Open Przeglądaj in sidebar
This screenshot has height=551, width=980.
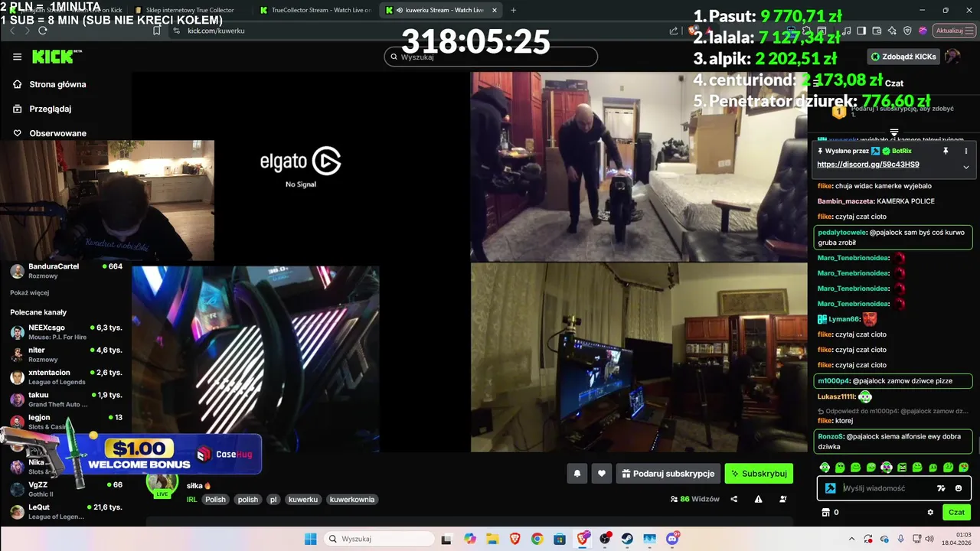pos(42,109)
